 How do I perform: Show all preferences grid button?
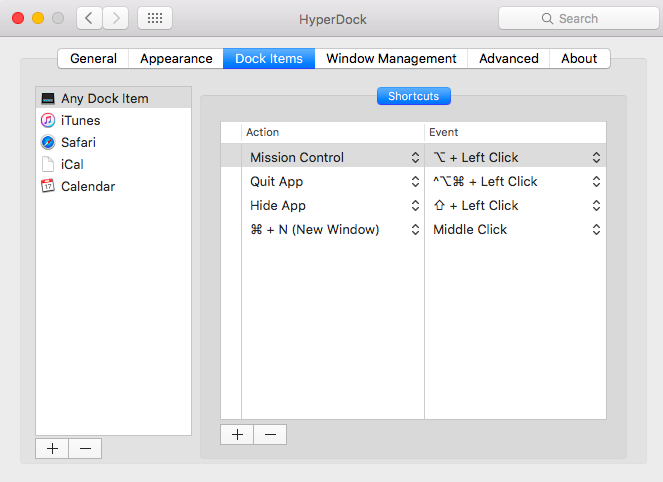pos(155,18)
